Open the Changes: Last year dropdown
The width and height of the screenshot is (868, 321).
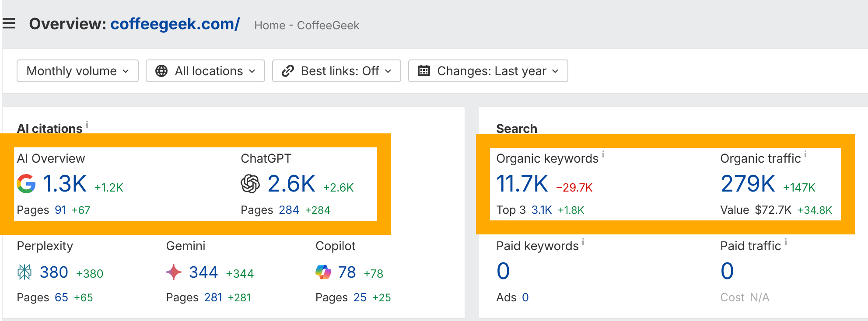pos(488,71)
